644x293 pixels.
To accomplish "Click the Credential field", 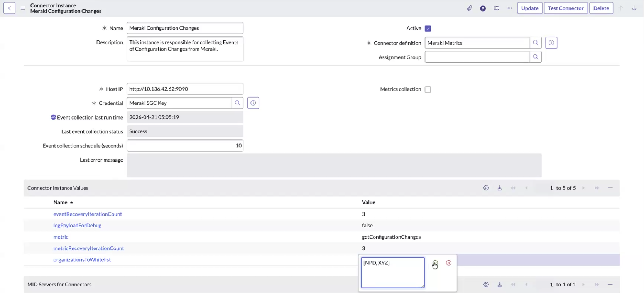I will tap(179, 103).
